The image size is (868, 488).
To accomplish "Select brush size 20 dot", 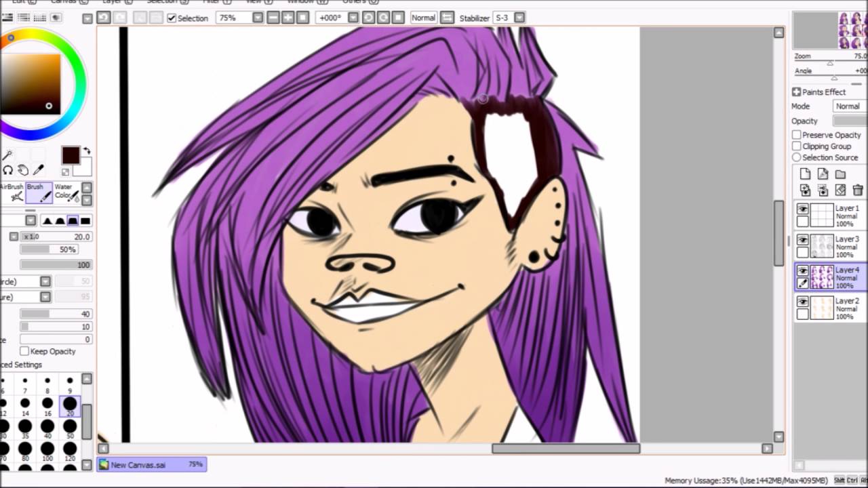I will 70,405.
